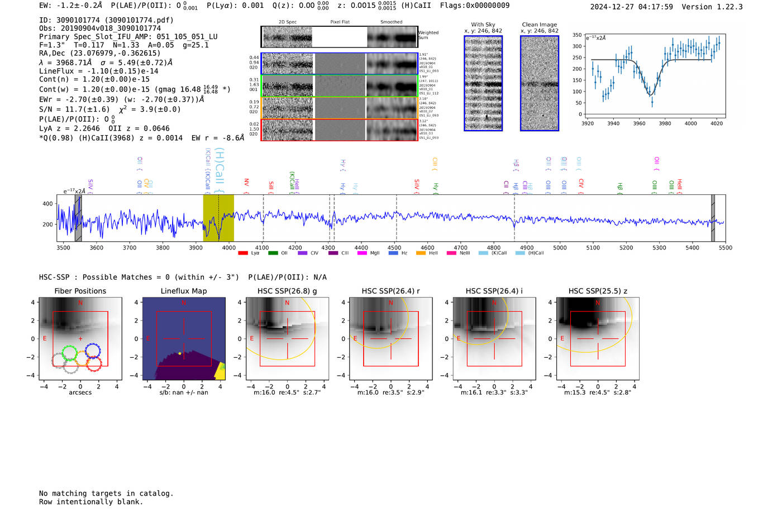Screen dimensions: 782x532
Task: Click the 'EWr = -2.70(±0.39)' line
Action: coord(79,99)
